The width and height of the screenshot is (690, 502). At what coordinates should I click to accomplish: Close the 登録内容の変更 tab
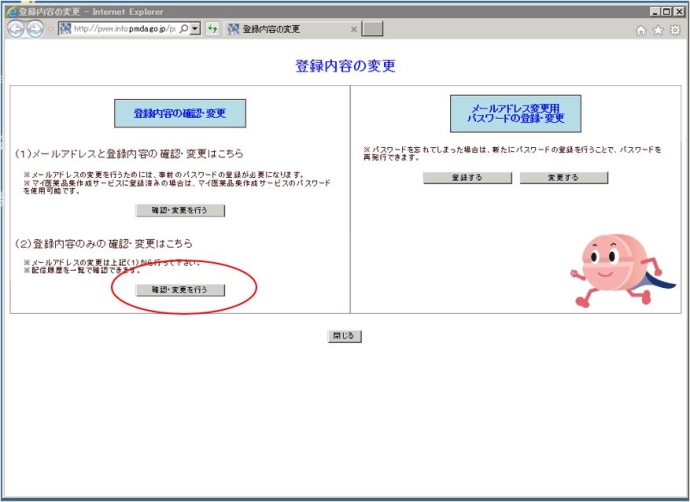coord(353,29)
